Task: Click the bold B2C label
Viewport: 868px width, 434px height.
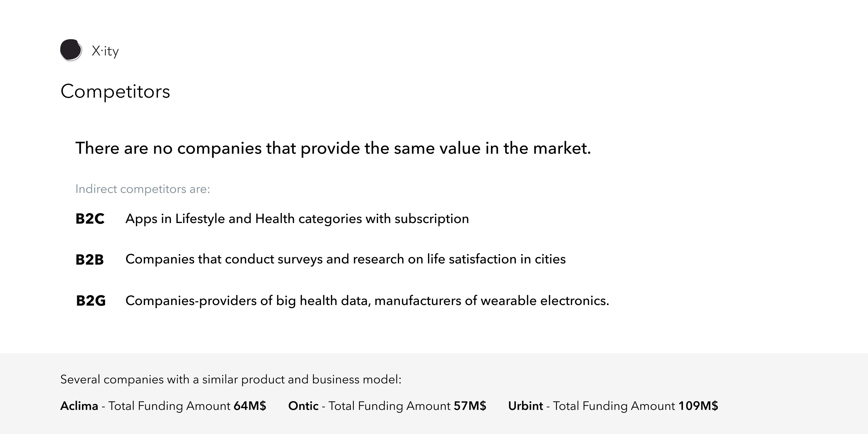Action: [90, 219]
